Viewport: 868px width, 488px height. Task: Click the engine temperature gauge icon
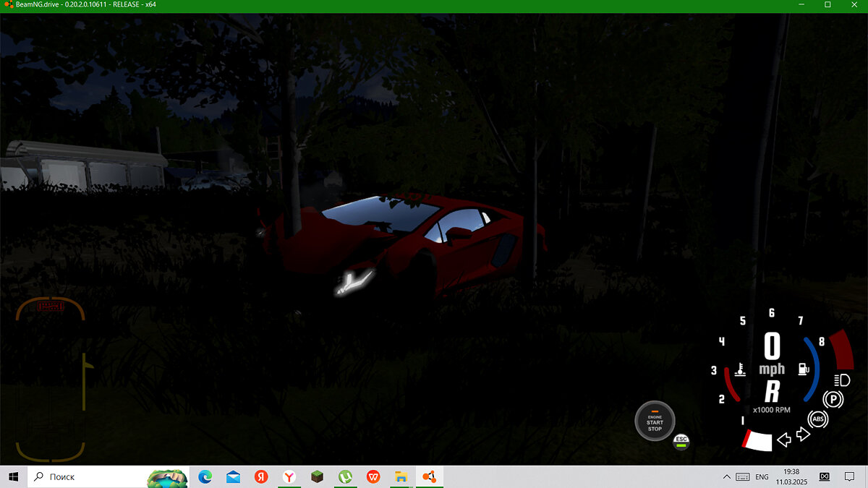740,369
